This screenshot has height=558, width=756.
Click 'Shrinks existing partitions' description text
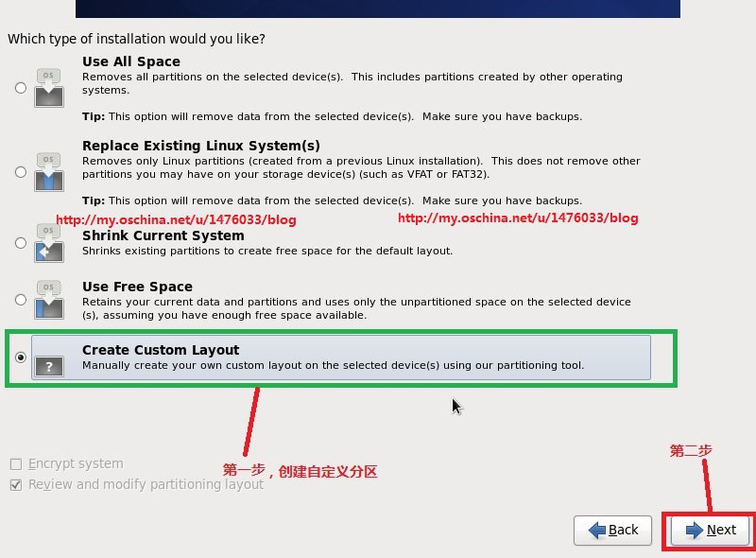click(267, 251)
